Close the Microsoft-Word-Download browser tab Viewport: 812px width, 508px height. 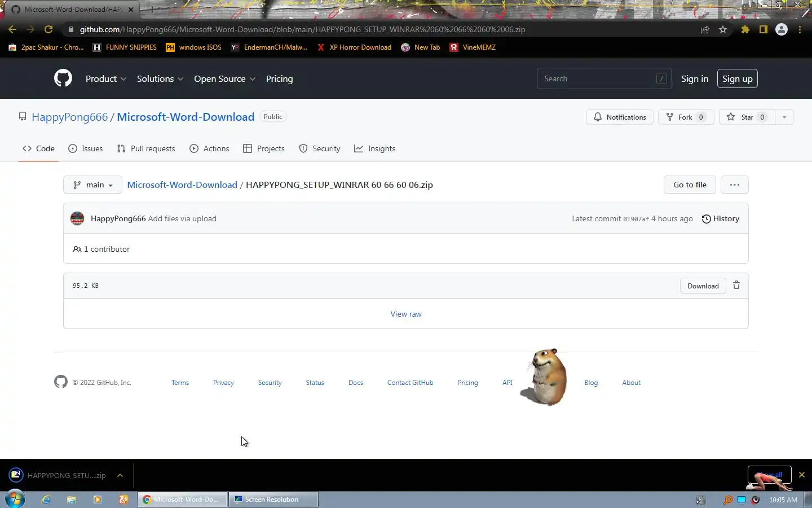click(131, 10)
